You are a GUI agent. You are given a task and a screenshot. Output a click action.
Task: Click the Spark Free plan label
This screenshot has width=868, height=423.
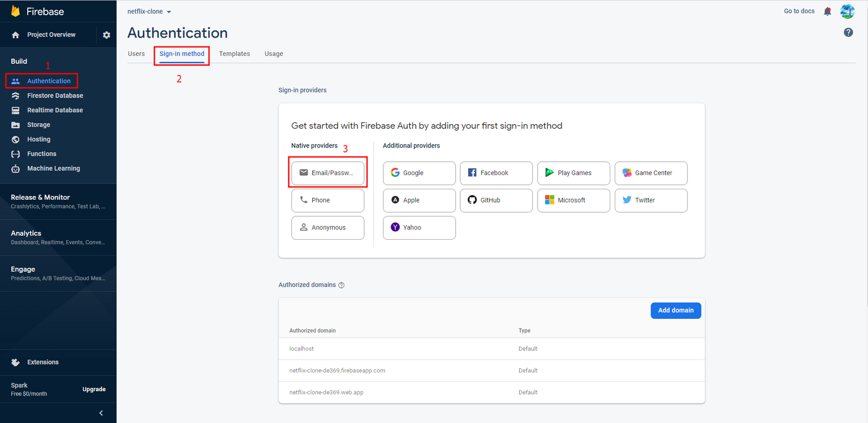pos(29,389)
